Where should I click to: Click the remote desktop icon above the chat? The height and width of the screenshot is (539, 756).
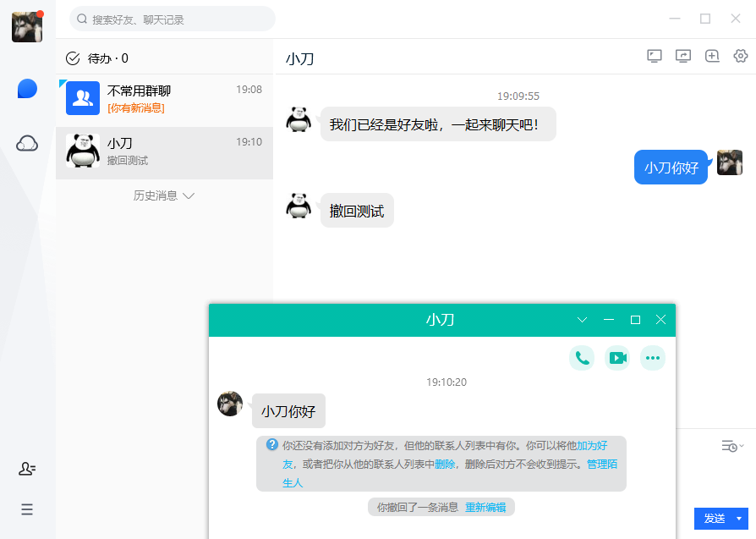click(x=655, y=55)
